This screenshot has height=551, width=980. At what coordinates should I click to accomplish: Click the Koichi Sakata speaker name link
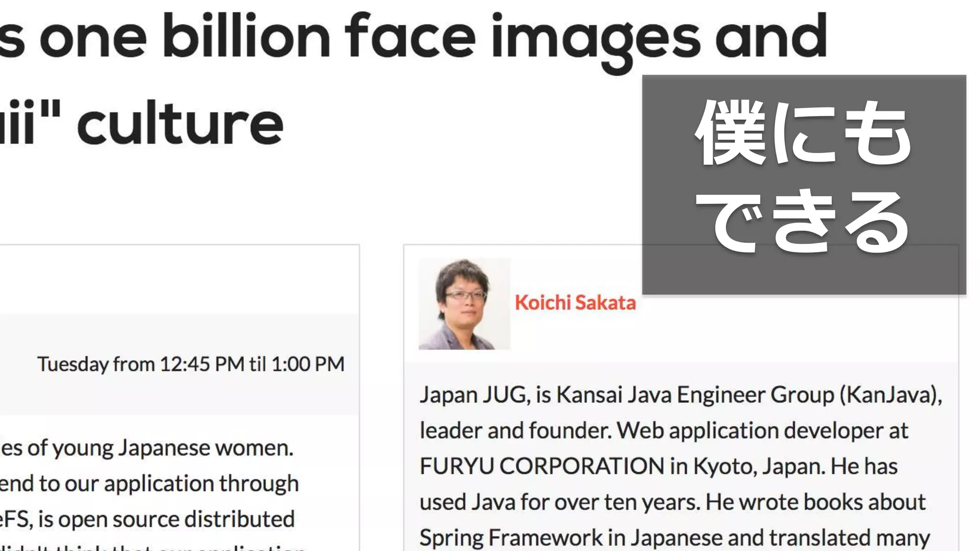click(575, 303)
